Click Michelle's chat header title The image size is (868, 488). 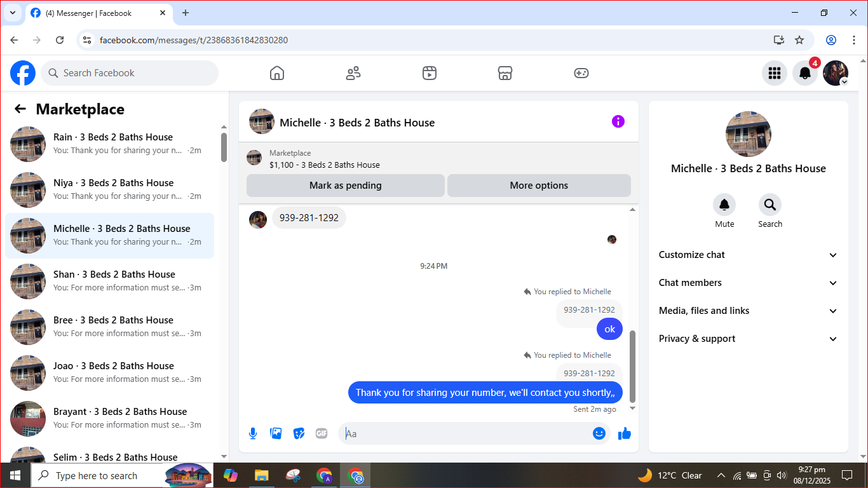[x=357, y=123]
